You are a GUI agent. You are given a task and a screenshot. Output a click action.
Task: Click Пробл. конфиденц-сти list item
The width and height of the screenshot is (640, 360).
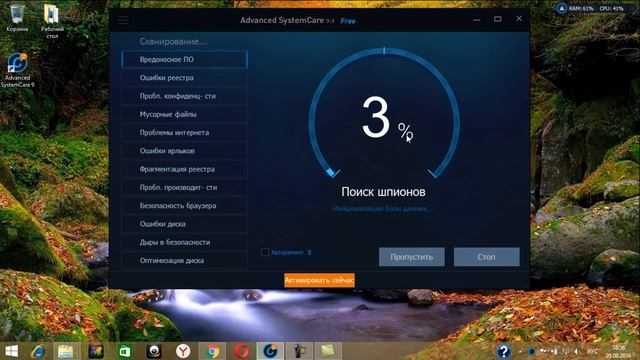(x=184, y=96)
